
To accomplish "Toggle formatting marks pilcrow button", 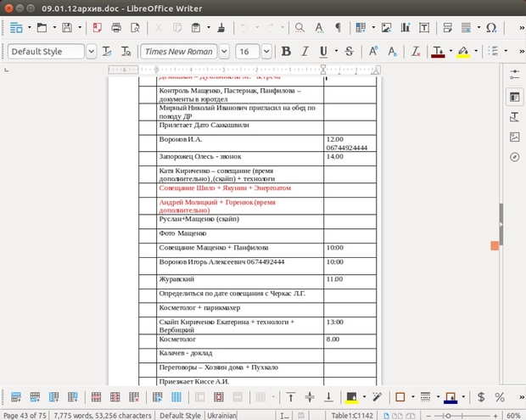I will (338, 28).
